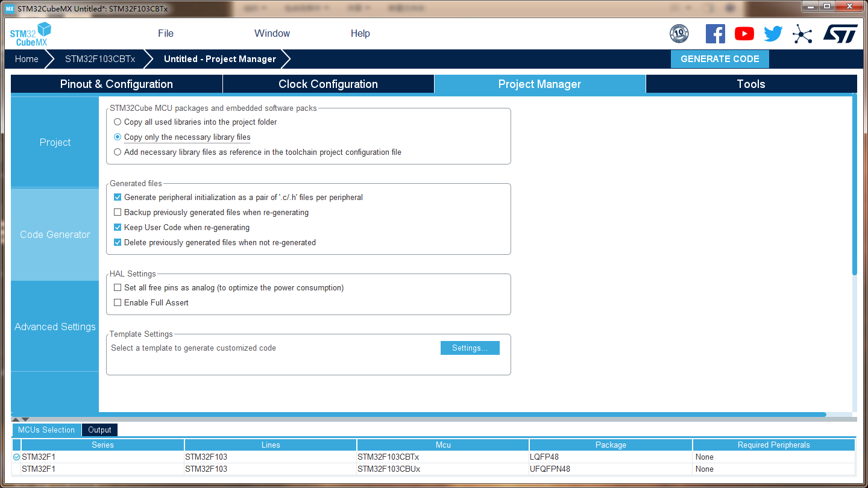
Task: Click the MX title bar application icon
Action: click(10, 8)
